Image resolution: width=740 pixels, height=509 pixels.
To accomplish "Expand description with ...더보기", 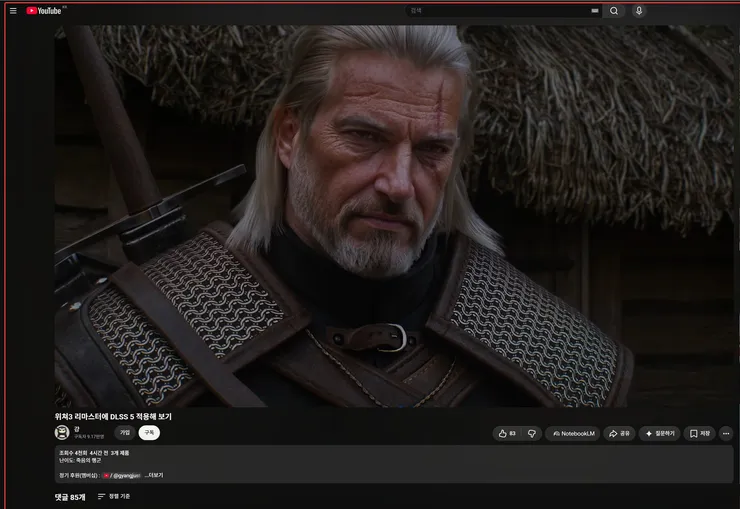I will 154,475.
